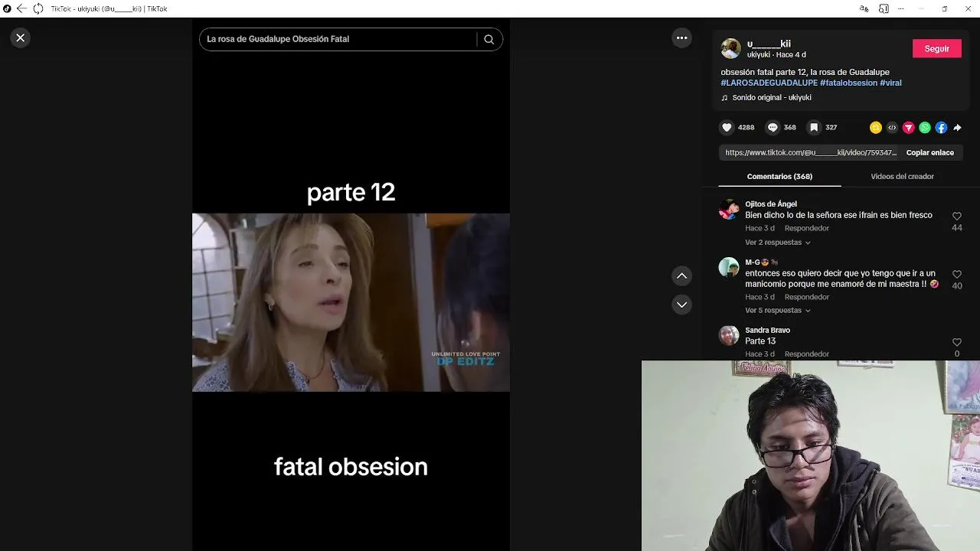The width and height of the screenshot is (980, 551).
Task: Click the comments bubble icon showing 368
Action: [773, 128]
